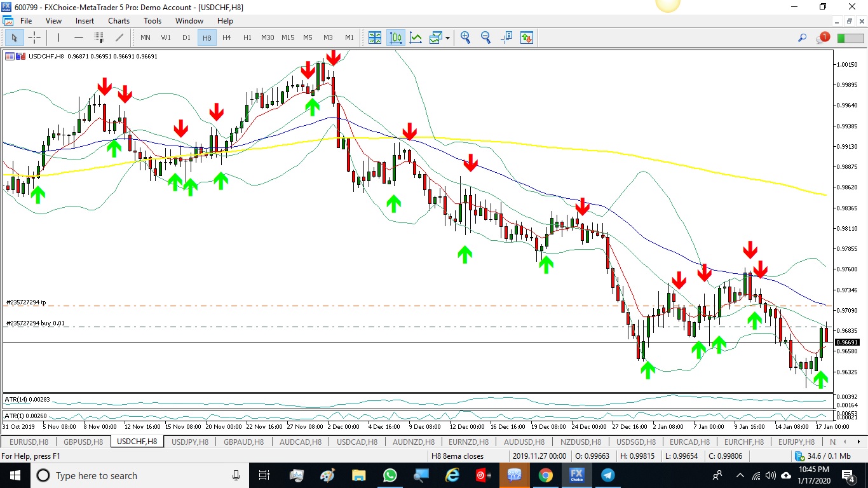
Task: Switch to the GBPUSD,H8 chart tab
Action: tap(83, 442)
